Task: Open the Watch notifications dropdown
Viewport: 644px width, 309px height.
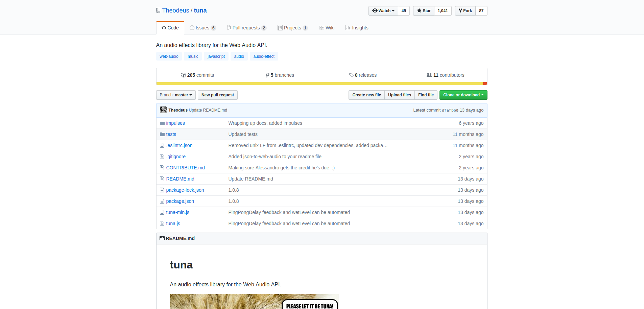Action: [x=383, y=11]
